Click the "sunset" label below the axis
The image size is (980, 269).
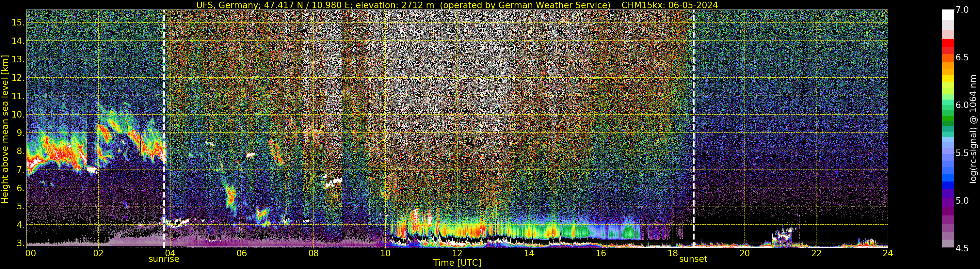[693, 259]
